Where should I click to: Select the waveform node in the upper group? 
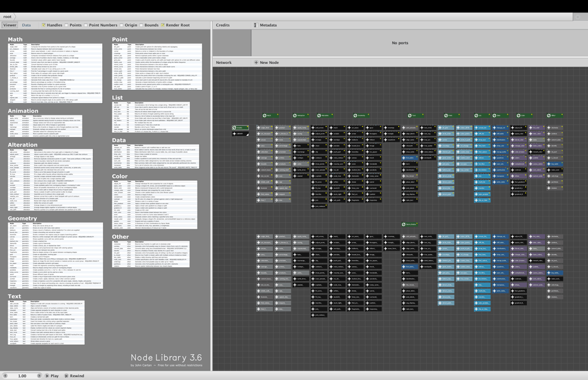pos(392,140)
